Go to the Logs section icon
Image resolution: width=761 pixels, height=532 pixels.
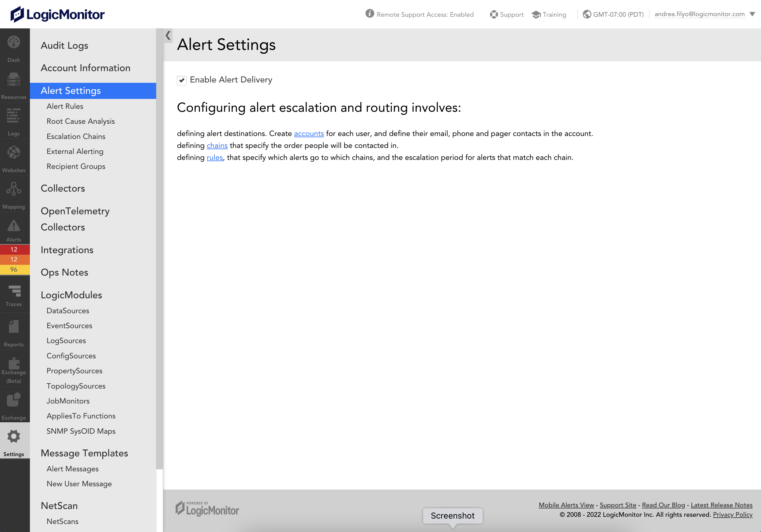tap(13, 116)
